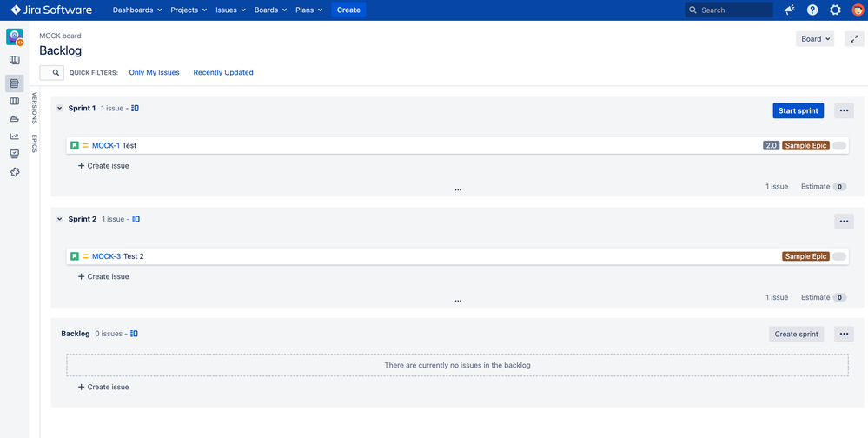The height and width of the screenshot is (438, 868).
Task: Click the Create button in top bar
Action: 348,10
